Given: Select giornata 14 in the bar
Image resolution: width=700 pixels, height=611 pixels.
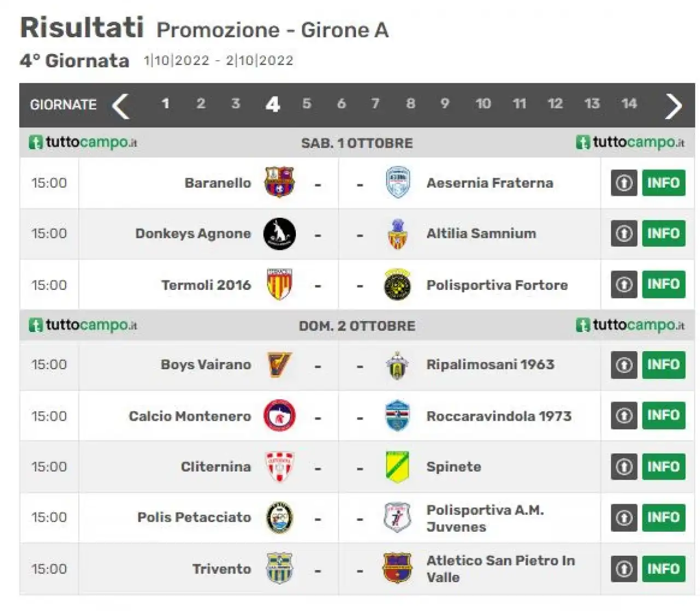Looking at the screenshot, I should (x=629, y=104).
